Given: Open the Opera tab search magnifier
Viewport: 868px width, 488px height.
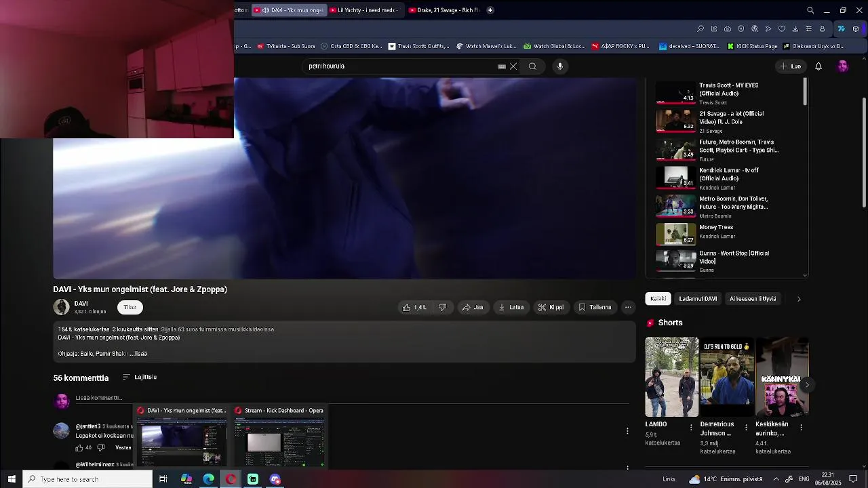Looking at the screenshot, I should (810, 10).
